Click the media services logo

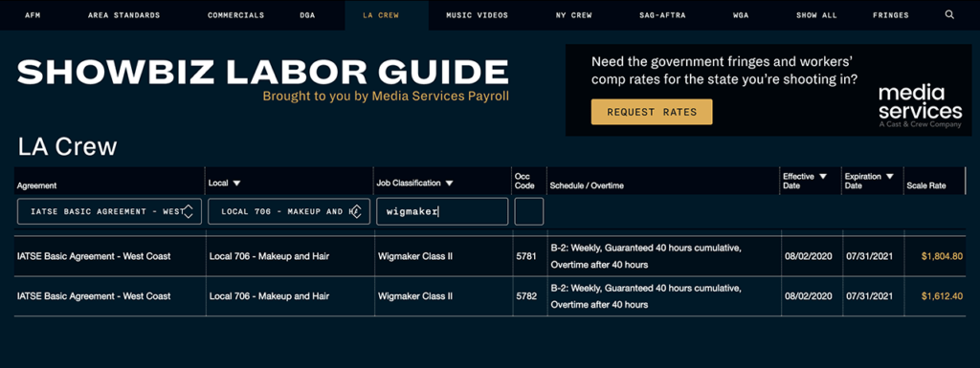920,106
